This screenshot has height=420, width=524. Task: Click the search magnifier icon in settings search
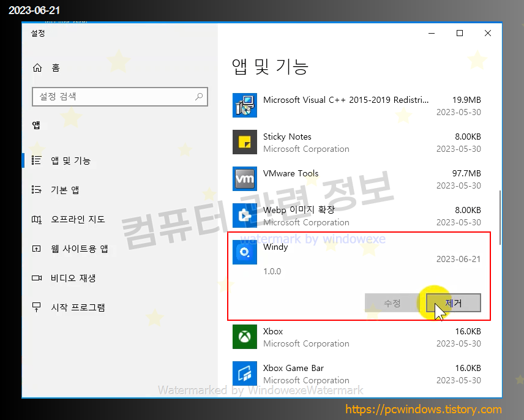[199, 97]
